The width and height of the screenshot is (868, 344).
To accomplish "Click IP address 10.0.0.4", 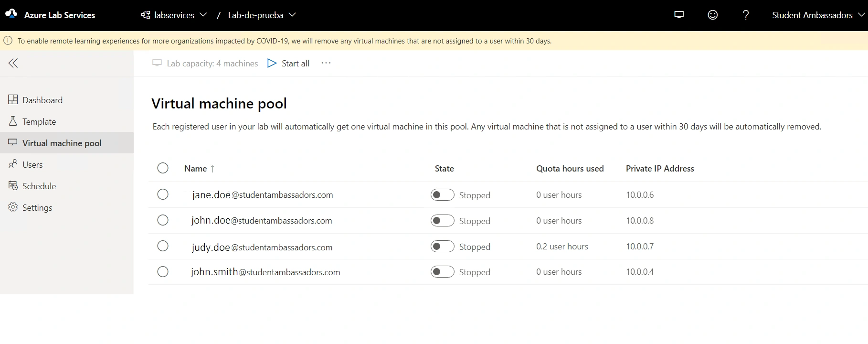I will pyautogui.click(x=640, y=272).
